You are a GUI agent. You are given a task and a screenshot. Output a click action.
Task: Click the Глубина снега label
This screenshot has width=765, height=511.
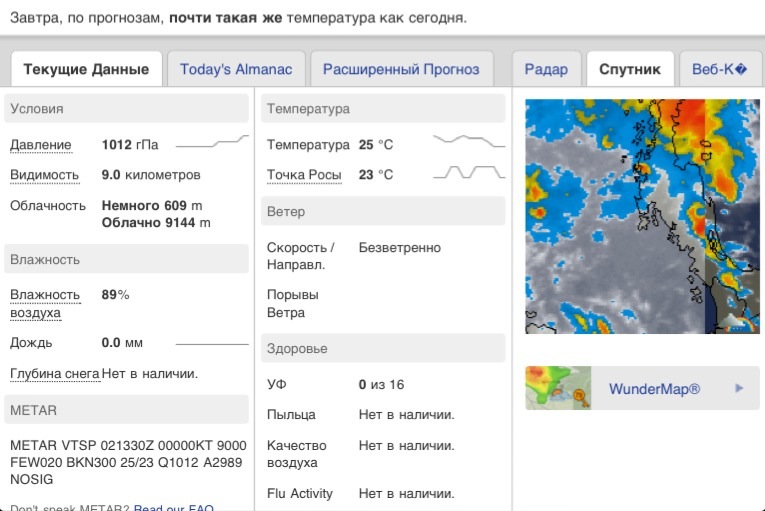click(x=54, y=374)
